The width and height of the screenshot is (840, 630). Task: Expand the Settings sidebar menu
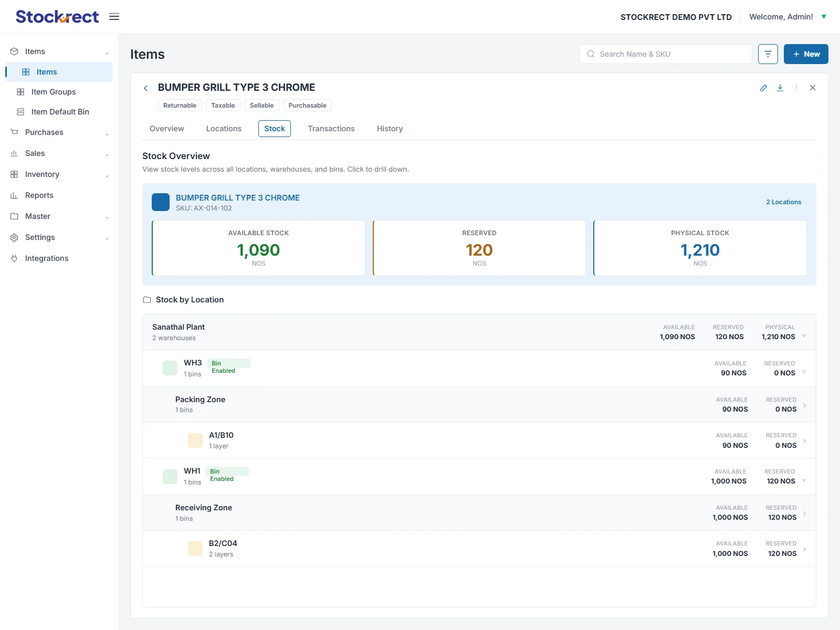[x=107, y=239]
